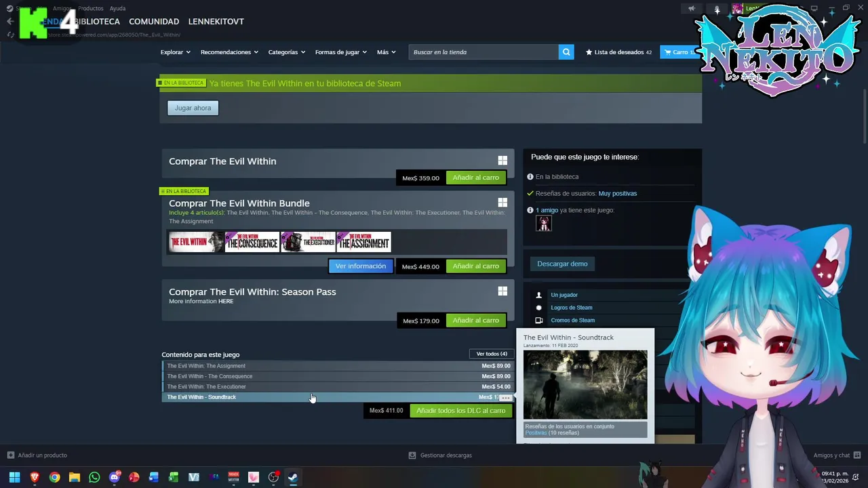Click Añadir todos los DLC al carro

click(x=461, y=410)
